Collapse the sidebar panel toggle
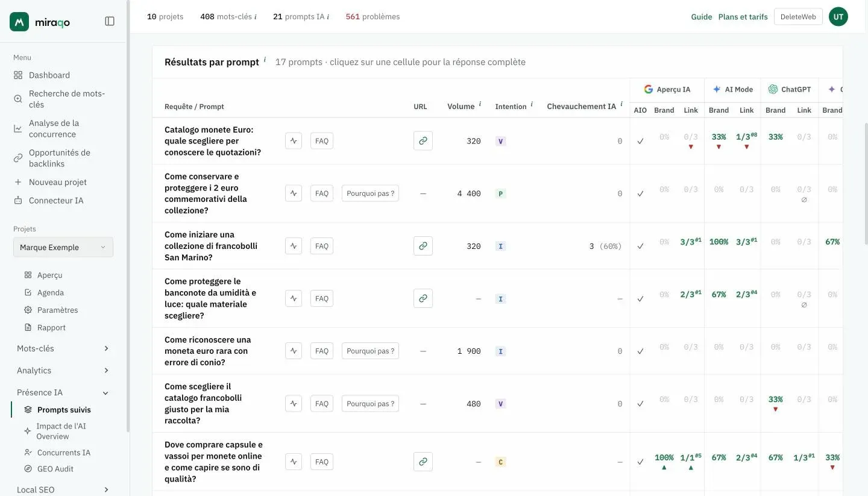The width and height of the screenshot is (868, 496). [110, 21]
